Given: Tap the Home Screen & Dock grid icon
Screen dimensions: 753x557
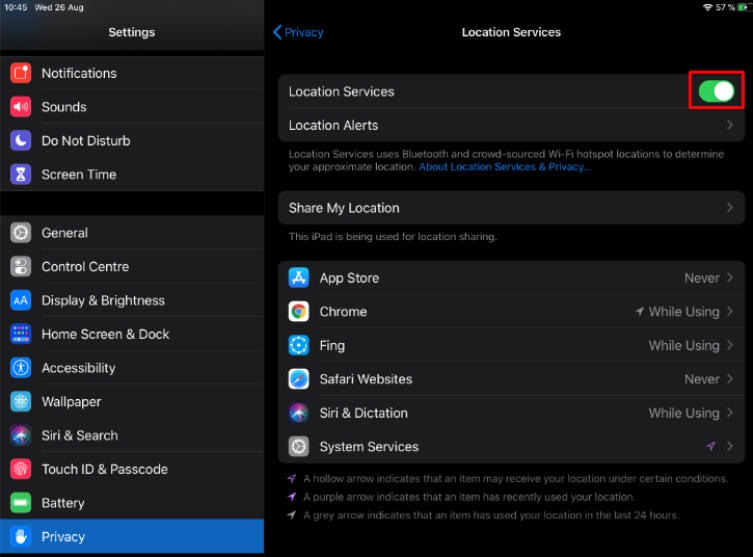Looking at the screenshot, I should [21, 334].
